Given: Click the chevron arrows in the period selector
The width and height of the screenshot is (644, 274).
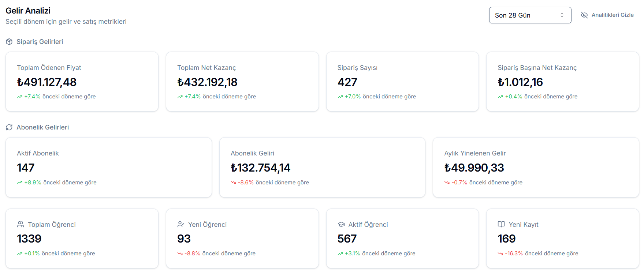Looking at the screenshot, I should pyautogui.click(x=562, y=15).
